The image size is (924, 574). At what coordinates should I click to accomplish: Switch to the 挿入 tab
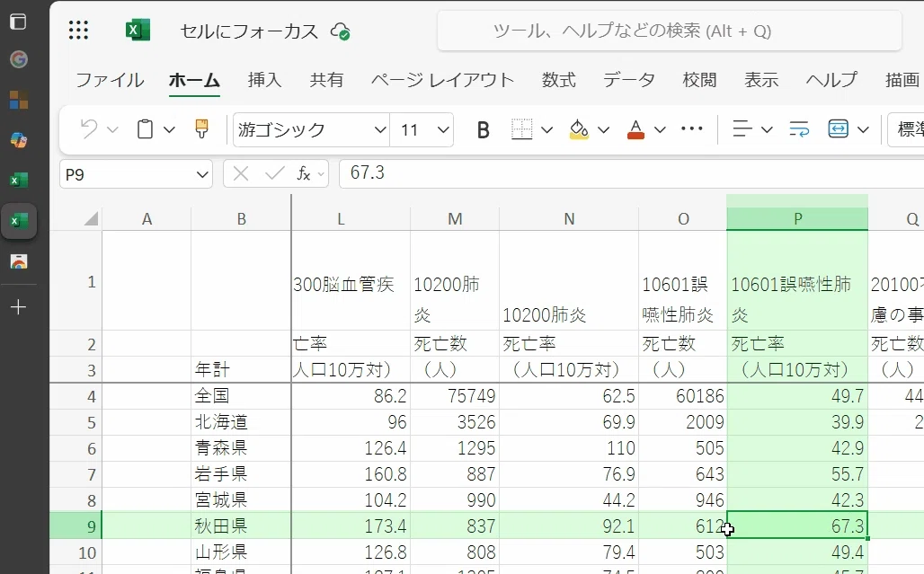coord(264,79)
